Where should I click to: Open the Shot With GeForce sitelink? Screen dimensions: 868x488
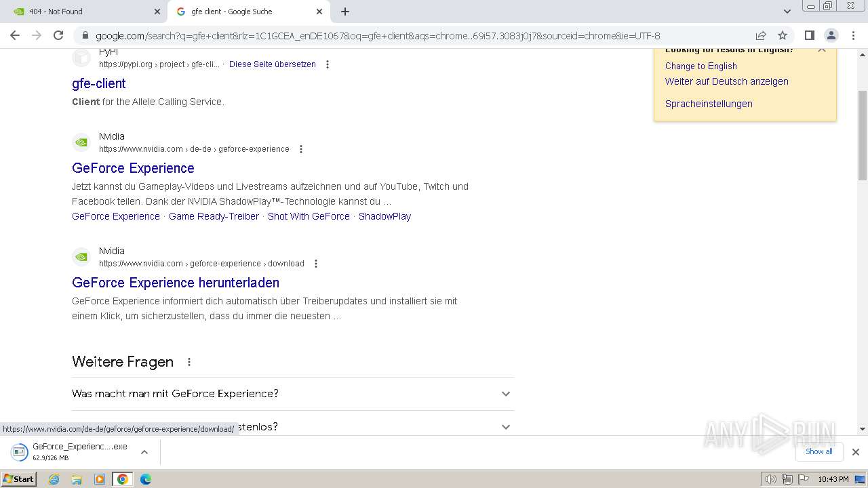tap(309, 216)
